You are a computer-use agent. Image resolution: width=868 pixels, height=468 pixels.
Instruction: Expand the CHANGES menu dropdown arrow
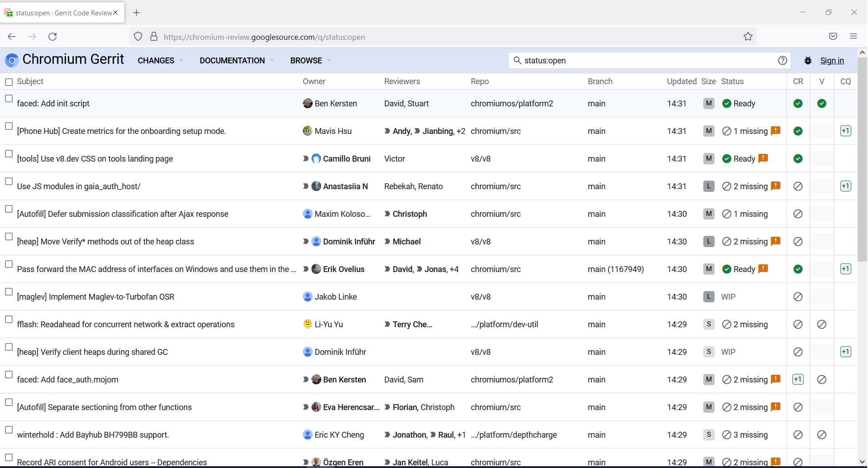181,60
